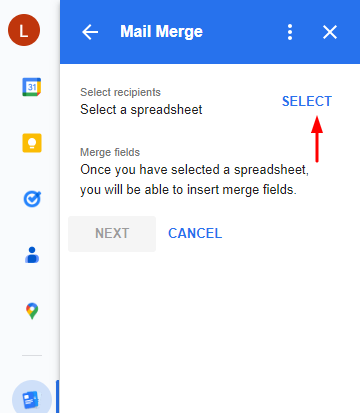This screenshot has width=360, height=413.
Task: Open the Google Calendar side panel icon
Action: [x=32, y=87]
